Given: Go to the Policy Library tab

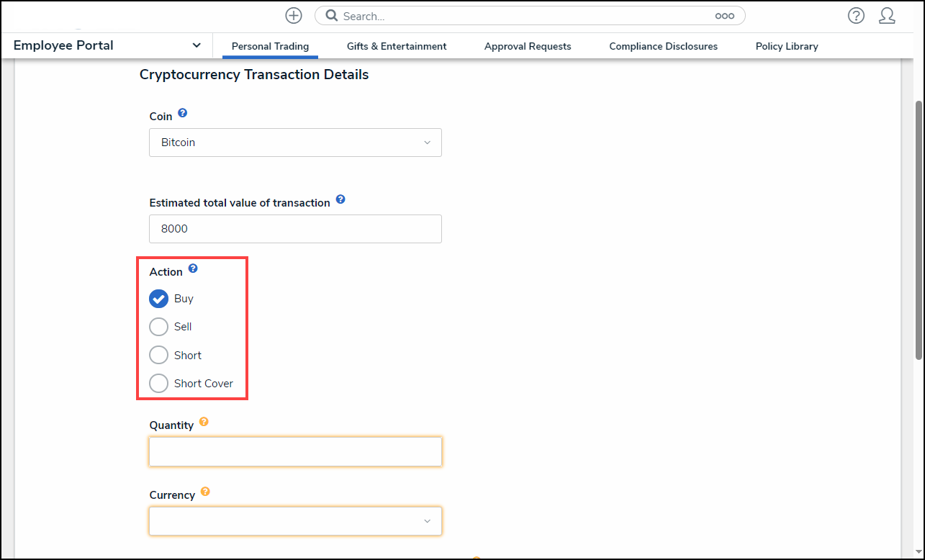Looking at the screenshot, I should point(787,46).
